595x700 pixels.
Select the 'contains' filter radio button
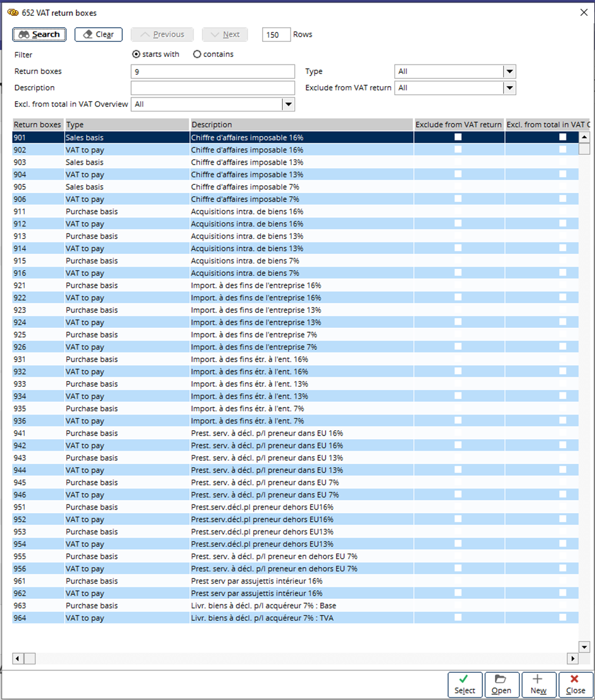[x=197, y=54]
